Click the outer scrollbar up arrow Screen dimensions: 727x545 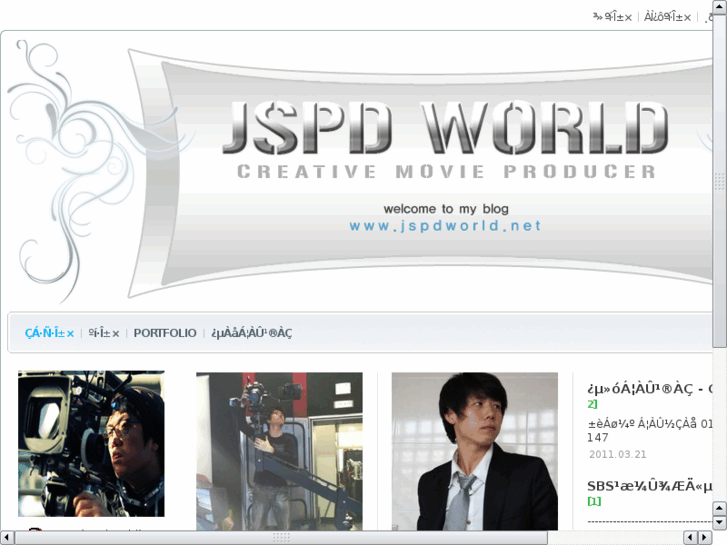[720, 6]
